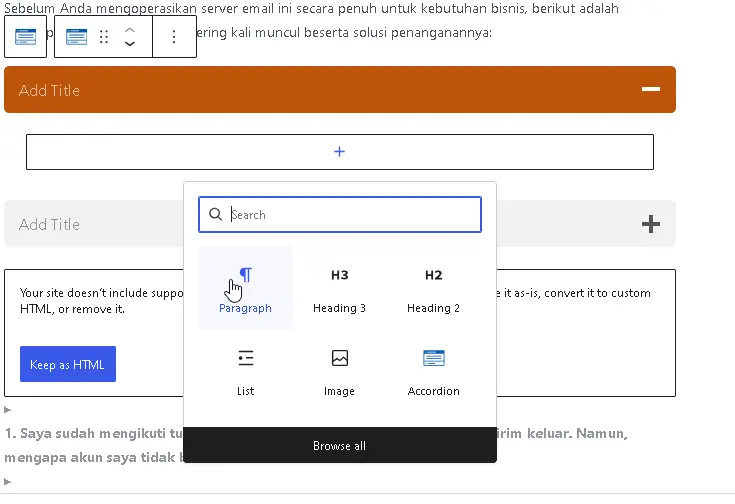Click the accordion block type icon in toolbar
The width and height of the screenshot is (735, 504).
(x=76, y=37)
